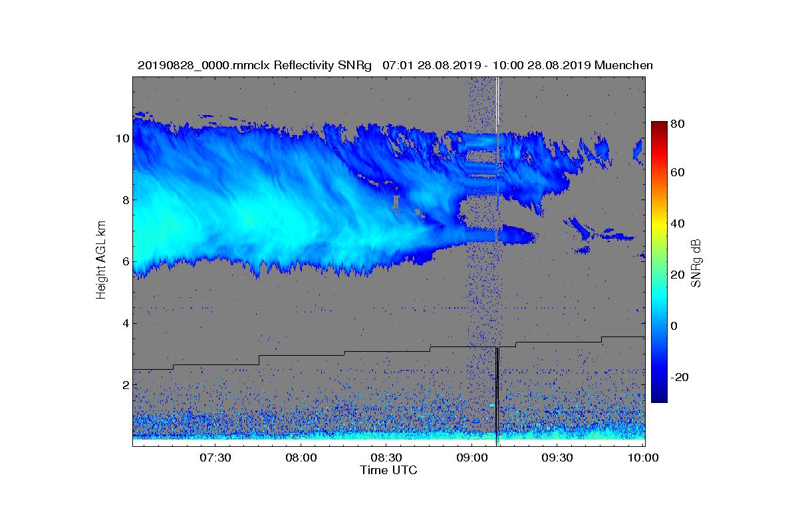Click the 09:00 time tick label
This screenshot has height=532, width=798.
(472, 458)
